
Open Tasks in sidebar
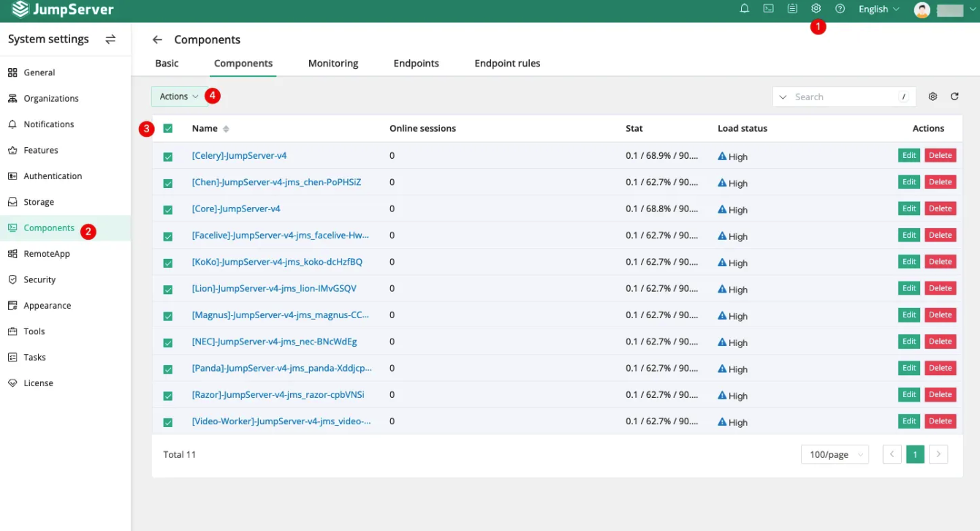65,357
